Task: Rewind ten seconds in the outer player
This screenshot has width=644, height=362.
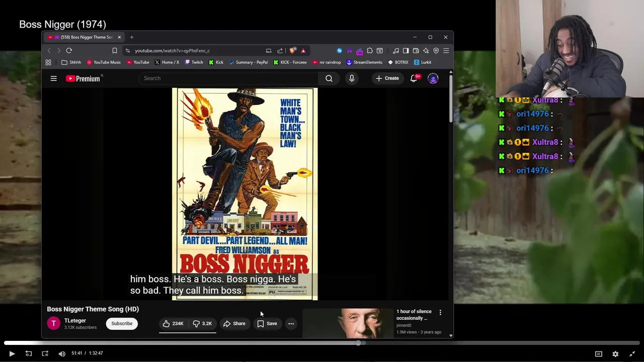Action: [29, 353]
